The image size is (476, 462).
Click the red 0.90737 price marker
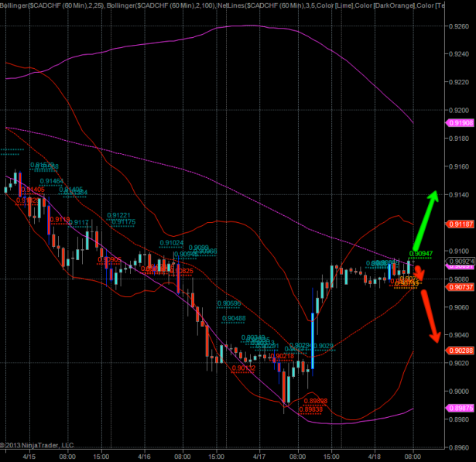click(461, 287)
